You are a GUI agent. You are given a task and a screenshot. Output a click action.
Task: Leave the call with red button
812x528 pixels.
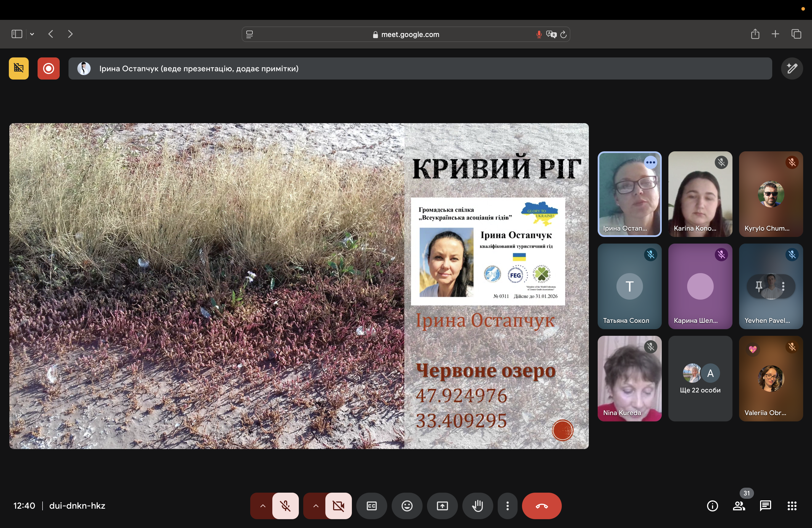pos(541,506)
